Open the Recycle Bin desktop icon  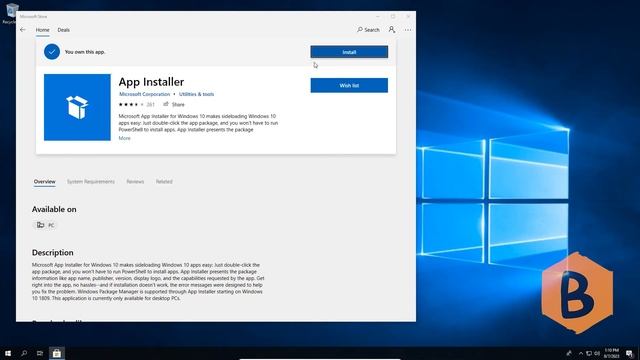[10, 13]
